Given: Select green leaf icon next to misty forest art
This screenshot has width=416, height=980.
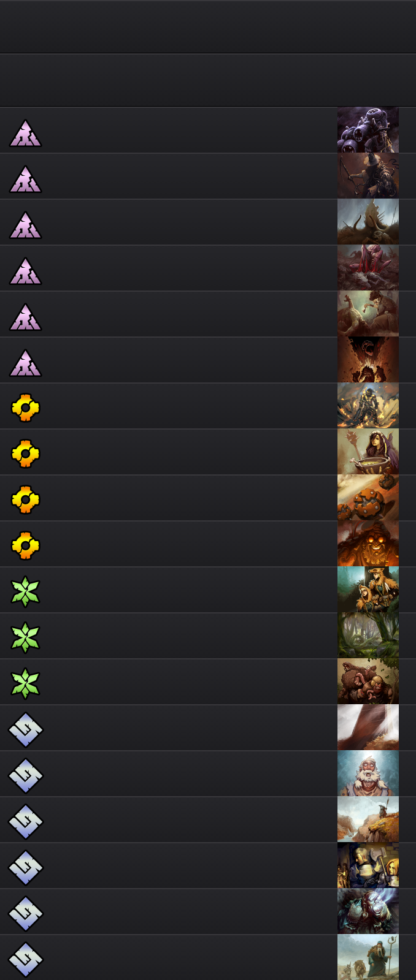Looking at the screenshot, I should coord(25,637).
